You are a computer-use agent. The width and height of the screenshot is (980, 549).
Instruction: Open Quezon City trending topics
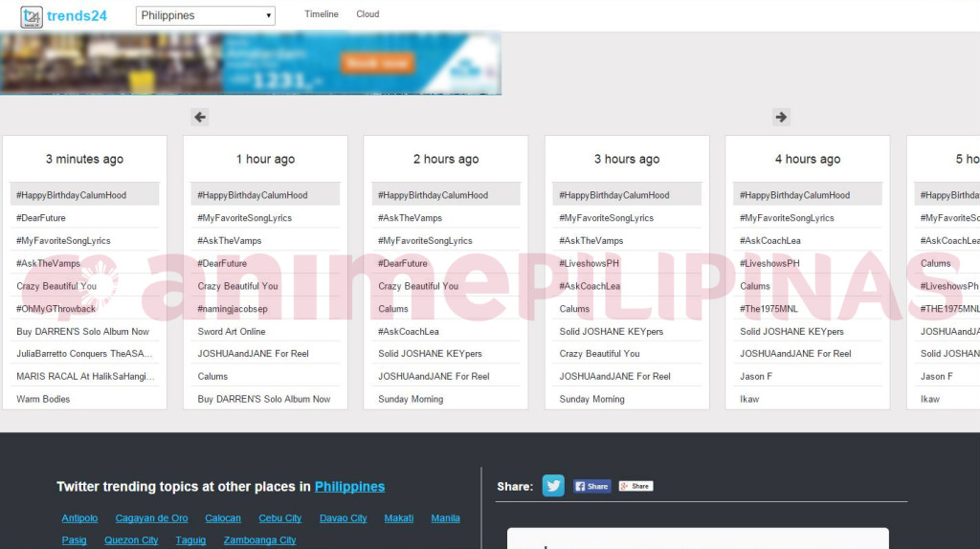pos(131,539)
